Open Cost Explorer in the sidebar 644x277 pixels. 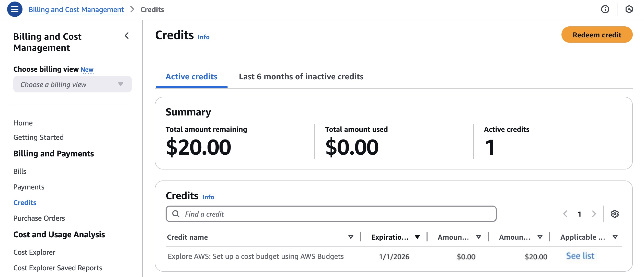[x=34, y=252]
